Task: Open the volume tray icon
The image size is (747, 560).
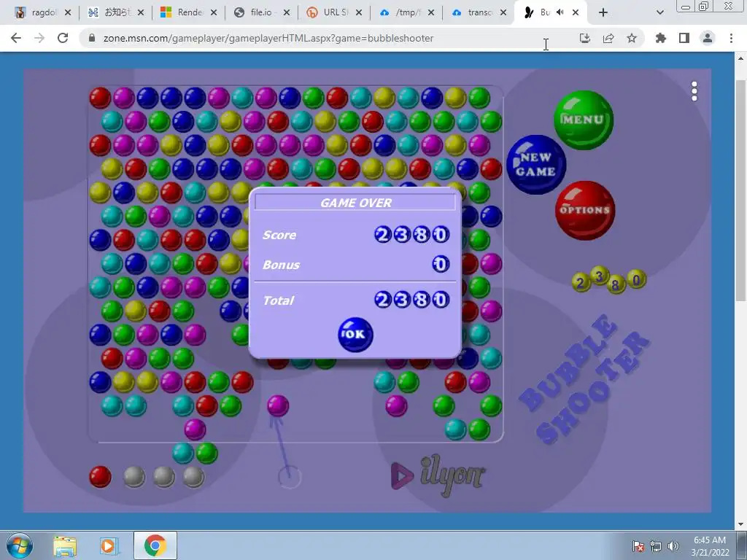Action: point(673,546)
